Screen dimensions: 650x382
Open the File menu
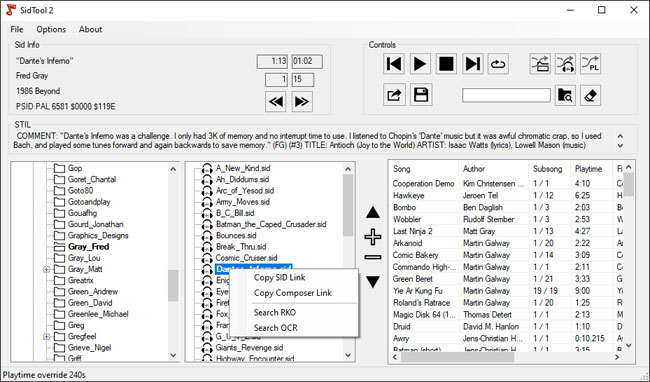pos(17,29)
